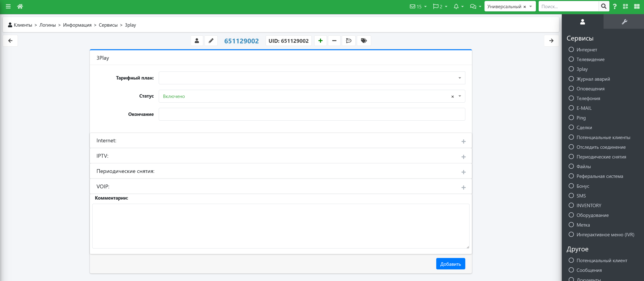
Task: Open Файлы in the sidebar
Action: pos(583,166)
